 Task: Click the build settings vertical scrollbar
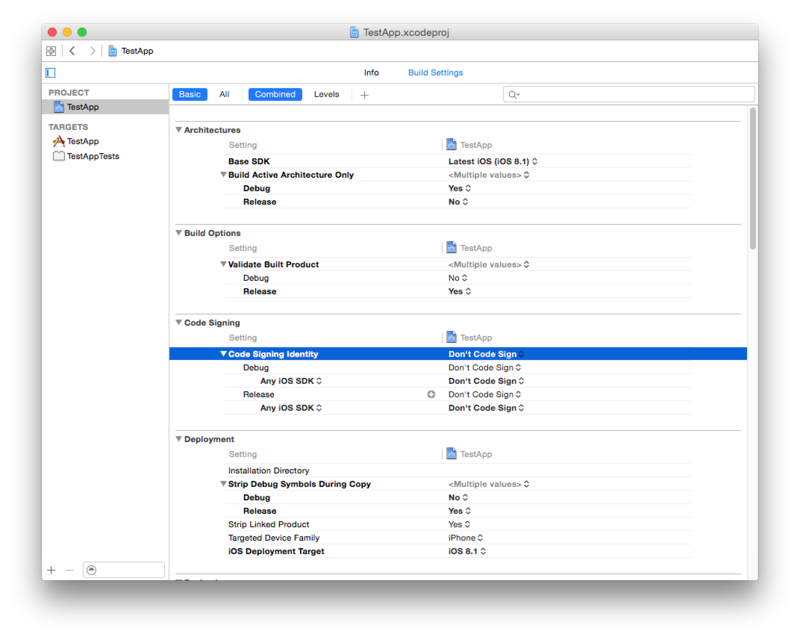click(753, 179)
